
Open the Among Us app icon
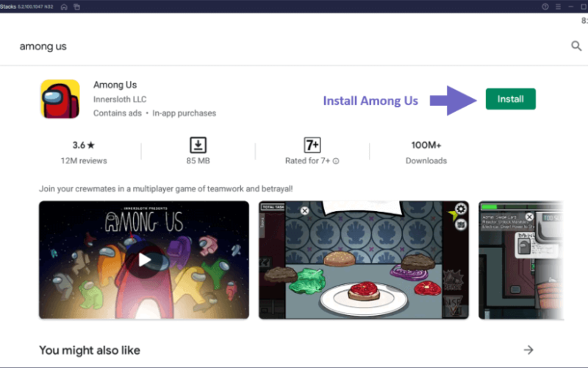pyautogui.click(x=60, y=99)
